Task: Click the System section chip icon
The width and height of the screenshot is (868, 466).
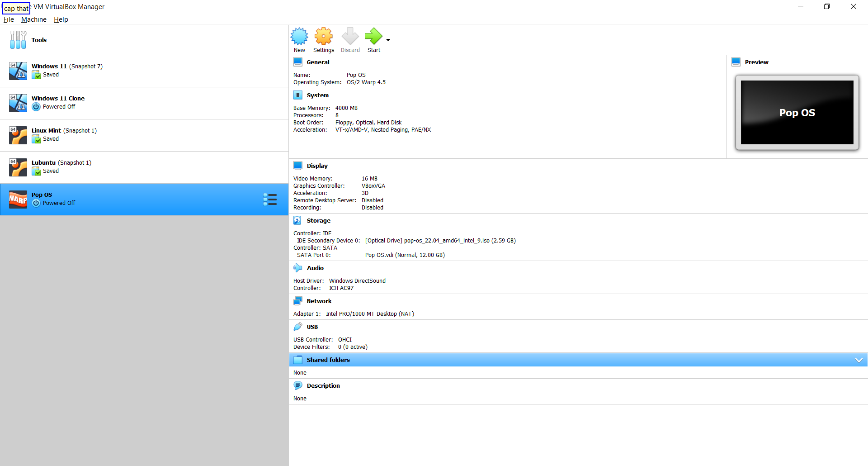Action: [298, 95]
